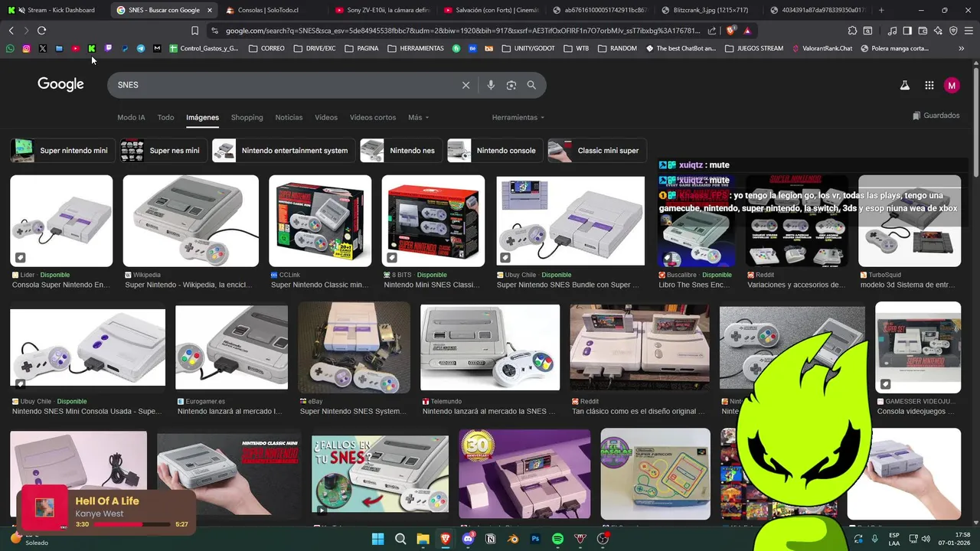Switch to the Shopping results tab
Viewport: 980px width, 551px height.
247,118
